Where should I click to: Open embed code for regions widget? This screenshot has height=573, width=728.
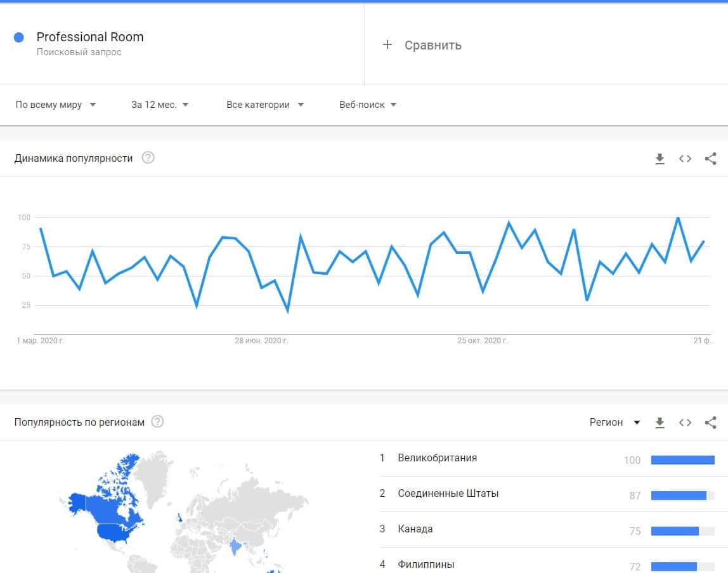685,423
